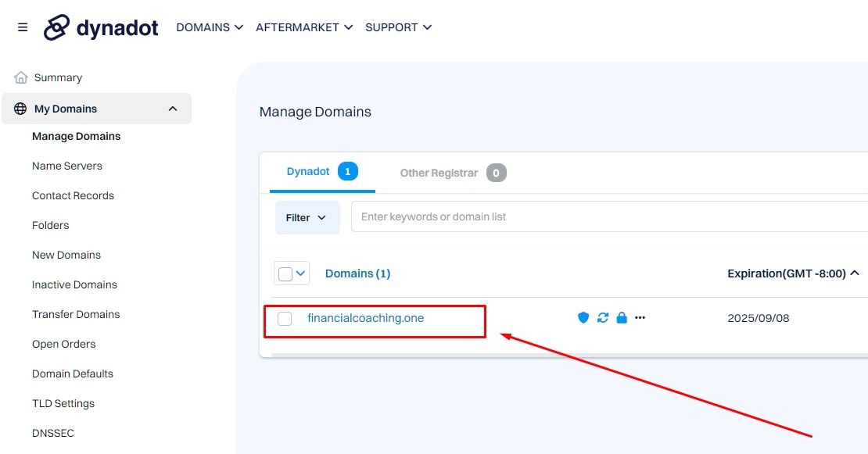
Task: Open the financialcoaching.one domain link
Action: [x=365, y=318]
